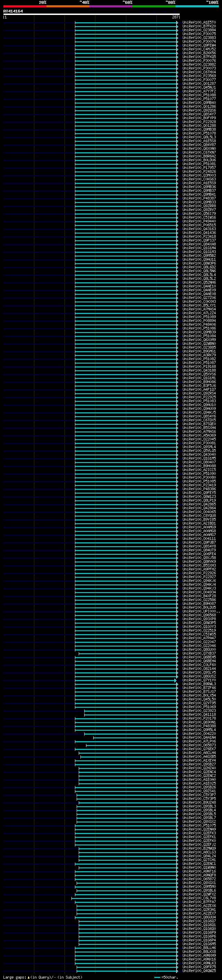The image size is (222, 980).
Task: Click the white AV414164 query sequence bar
Action: [x=92, y=14]
